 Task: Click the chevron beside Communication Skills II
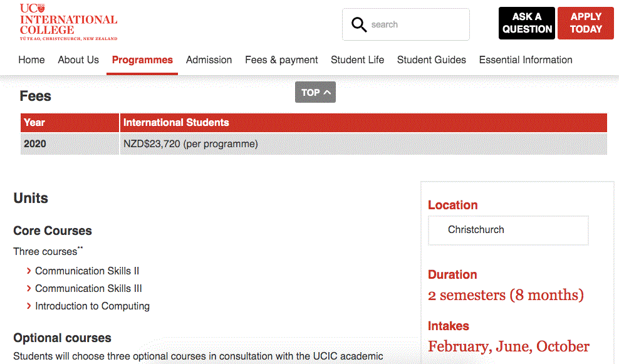click(x=29, y=271)
